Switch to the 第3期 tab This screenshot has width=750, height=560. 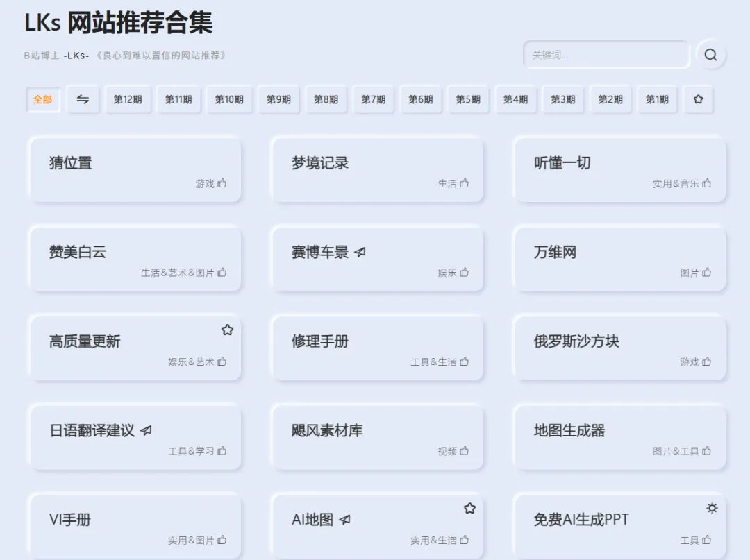coord(563,99)
